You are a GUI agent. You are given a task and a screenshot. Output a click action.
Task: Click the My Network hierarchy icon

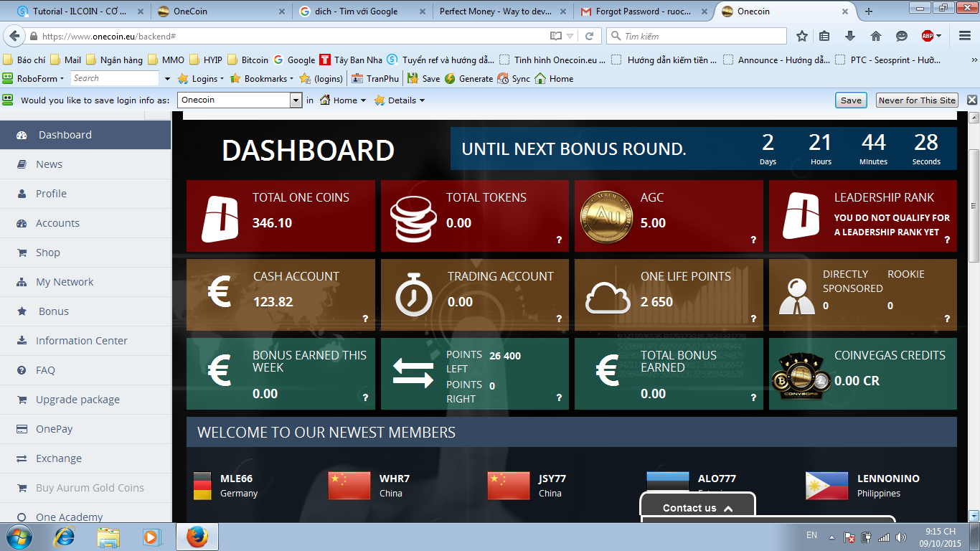click(22, 282)
